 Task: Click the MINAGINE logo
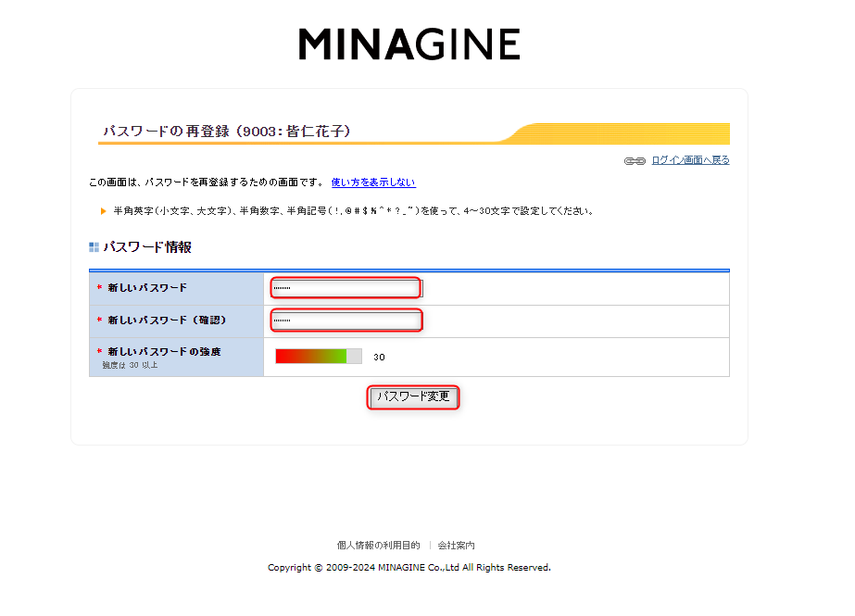click(x=409, y=44)
